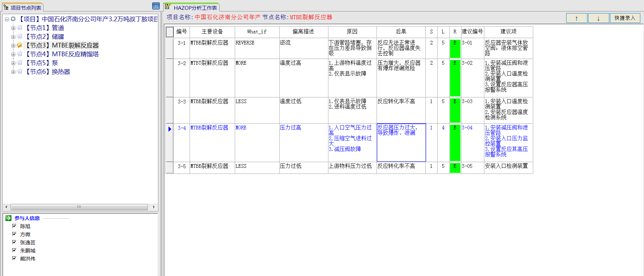Click 温度过高 deviation cell
644x276 pixels.
tap(303, 78)
